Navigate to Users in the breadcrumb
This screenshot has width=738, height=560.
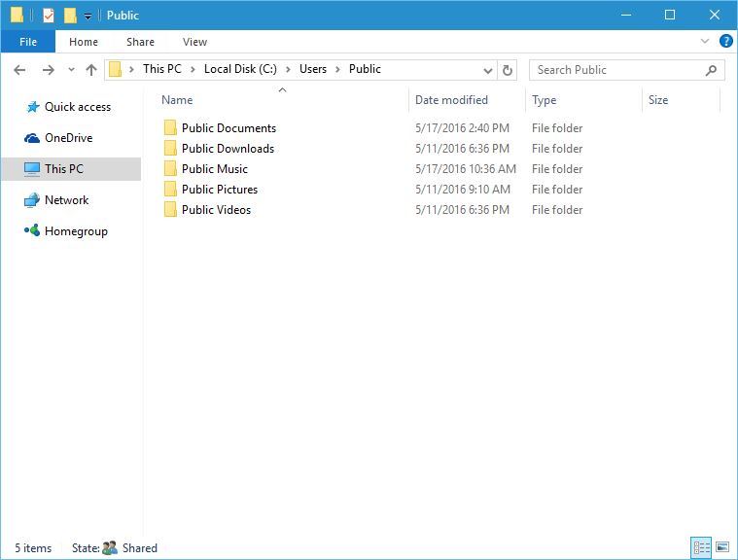tap(313, 69)
